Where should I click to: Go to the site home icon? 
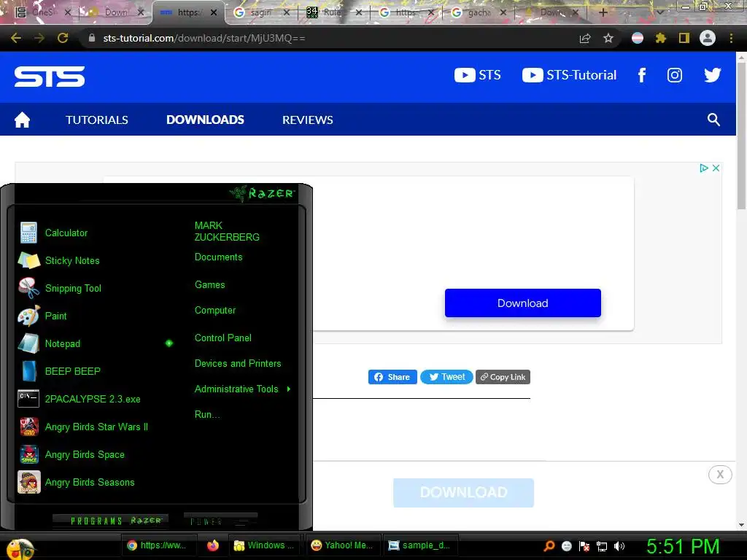[22, 120]
